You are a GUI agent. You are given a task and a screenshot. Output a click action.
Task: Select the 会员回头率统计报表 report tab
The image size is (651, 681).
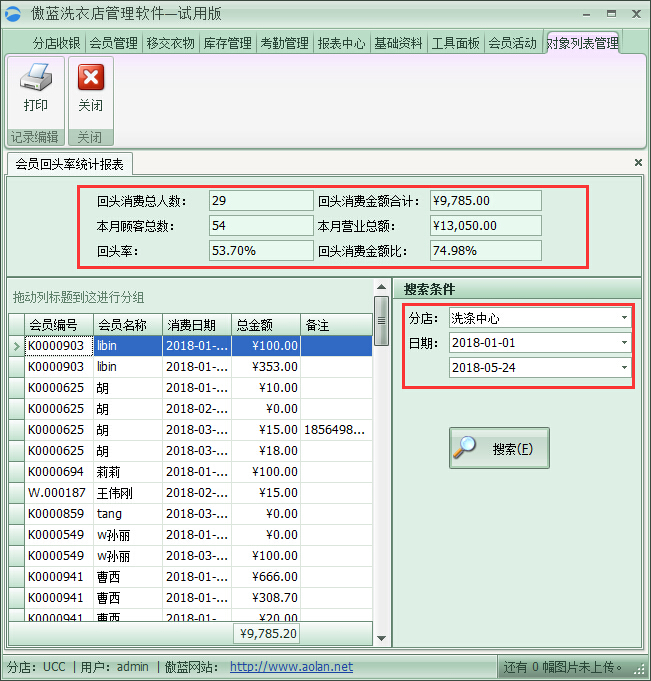tap(70, 164)
